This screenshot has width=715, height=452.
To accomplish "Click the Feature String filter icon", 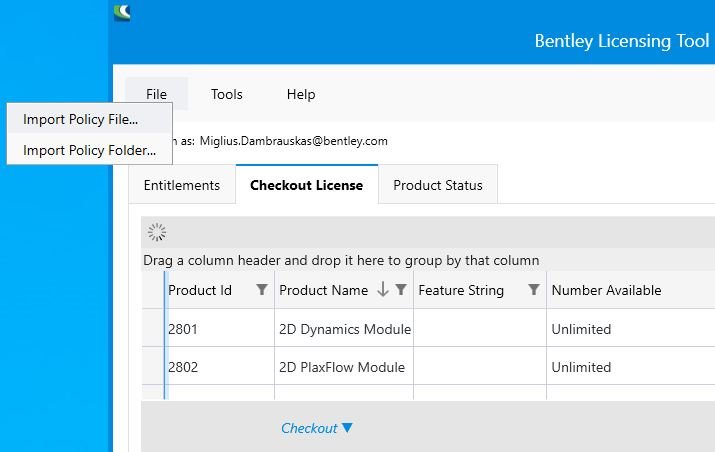I will click(534, 290).
